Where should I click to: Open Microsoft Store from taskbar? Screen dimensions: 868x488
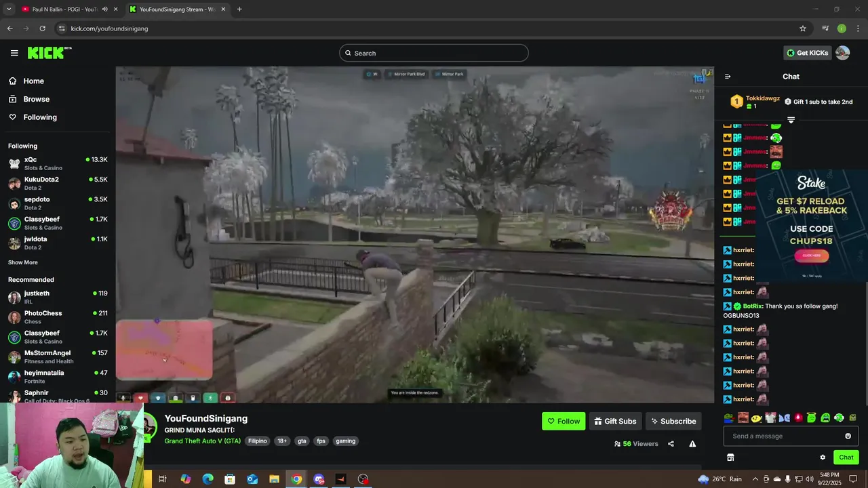230,479
